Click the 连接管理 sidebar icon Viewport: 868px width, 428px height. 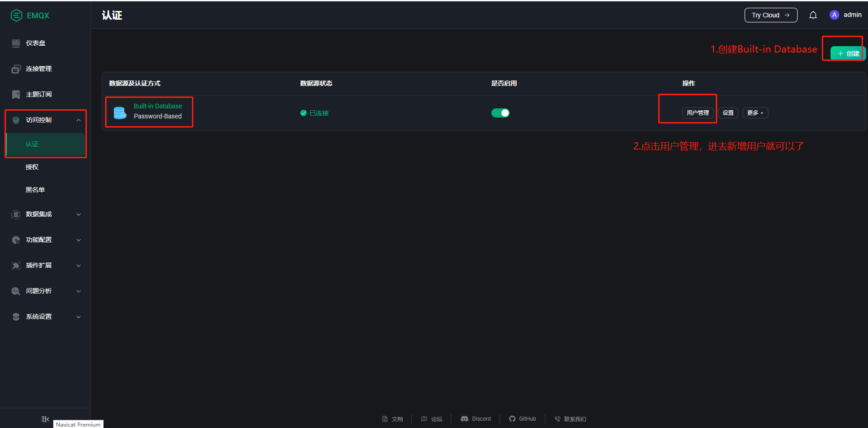pyautogui.click(x=16, y=69)
